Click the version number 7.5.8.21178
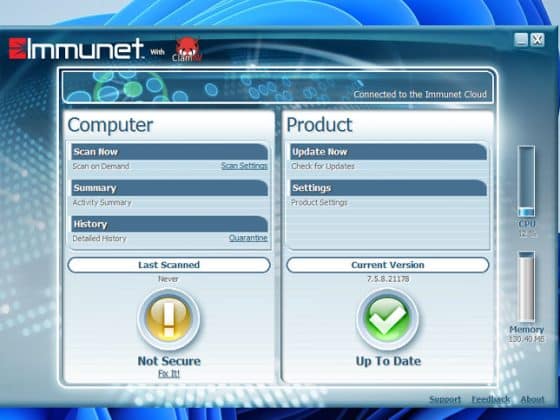The height and width of the screenshot is (420, 560). pos(388,279)
